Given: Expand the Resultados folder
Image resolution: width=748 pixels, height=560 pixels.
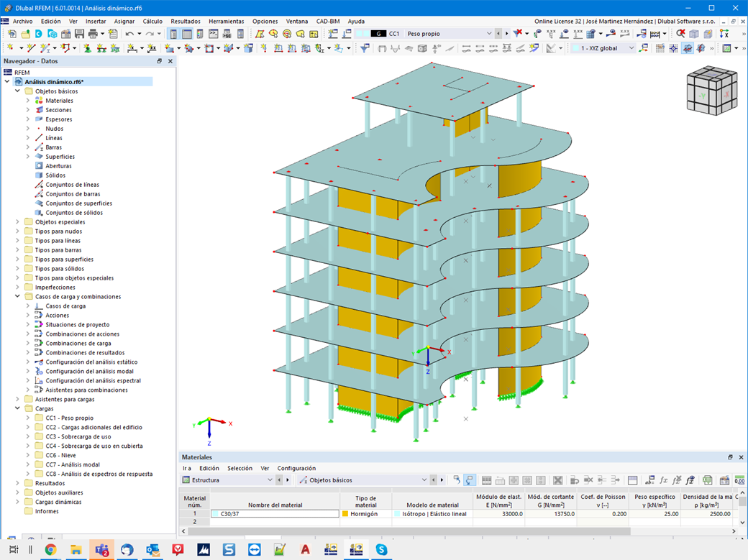Looking at the screenshot, I should point(18,483).
